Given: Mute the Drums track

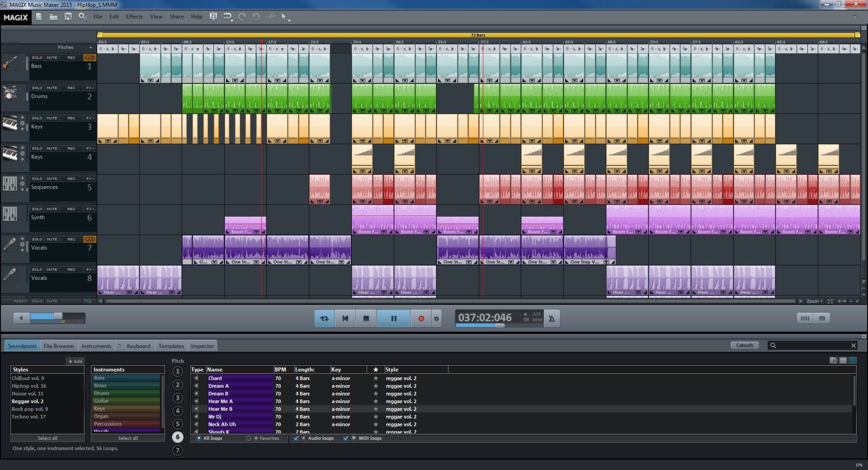Looking at the screenshot, I should (x=52, y=88).
